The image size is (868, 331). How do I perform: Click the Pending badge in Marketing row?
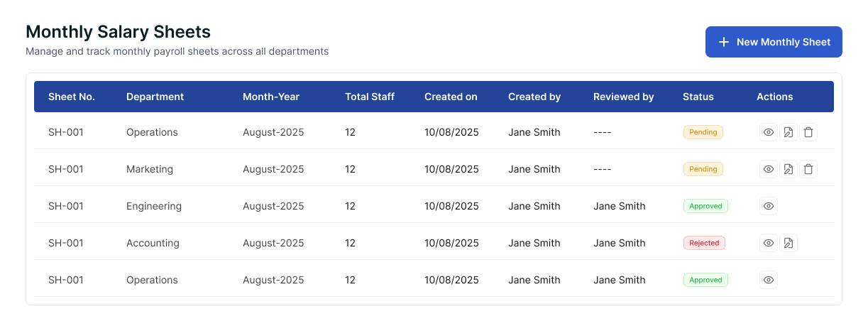click(x=703, y=169)
